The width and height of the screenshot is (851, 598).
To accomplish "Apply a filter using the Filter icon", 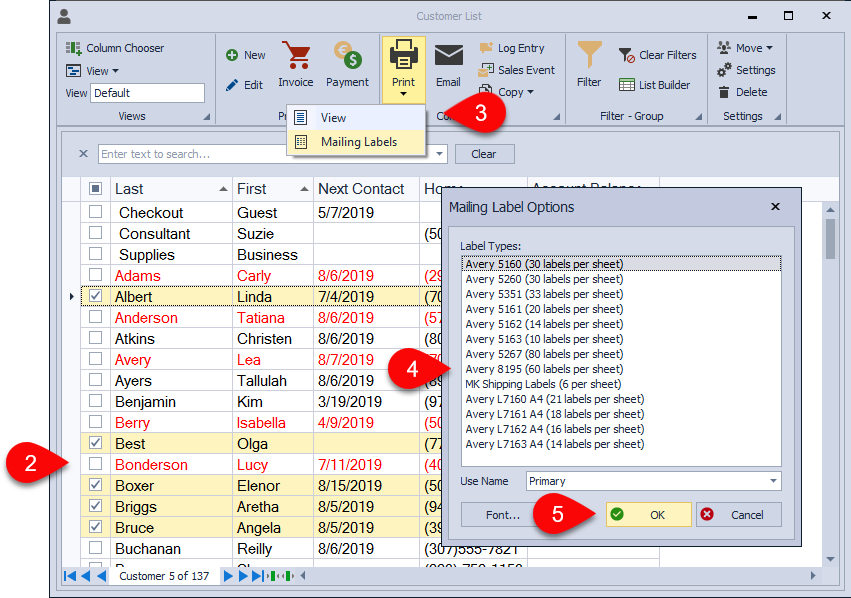I will 589,64.
